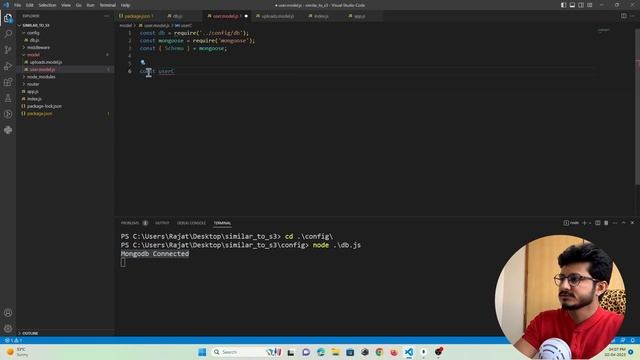Create a new terminal with plus icon
This screenshot has width=640, height=360.
tap(584, 223)
